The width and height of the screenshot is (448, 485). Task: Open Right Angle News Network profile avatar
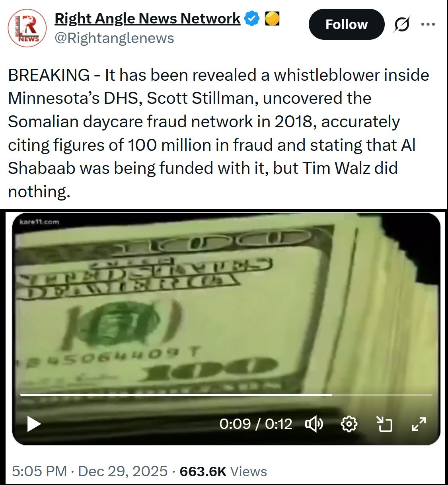click(x=27, y=28)
